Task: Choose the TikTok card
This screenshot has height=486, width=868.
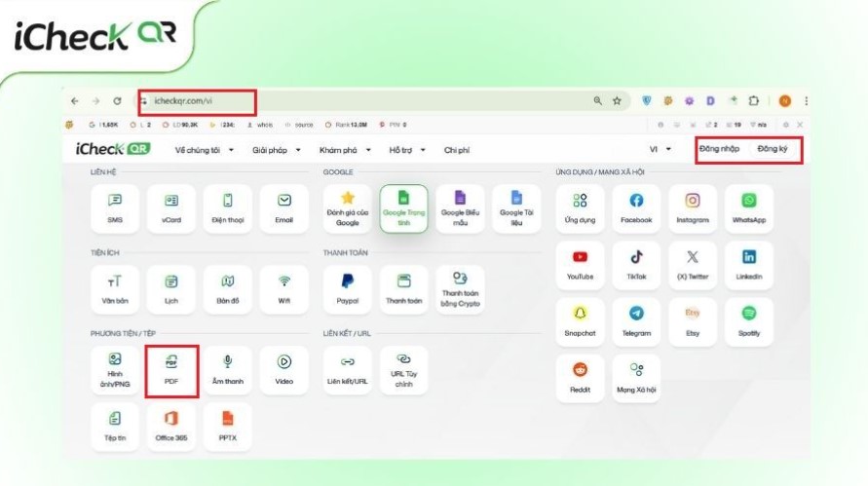Action: (x=636, y=265)
